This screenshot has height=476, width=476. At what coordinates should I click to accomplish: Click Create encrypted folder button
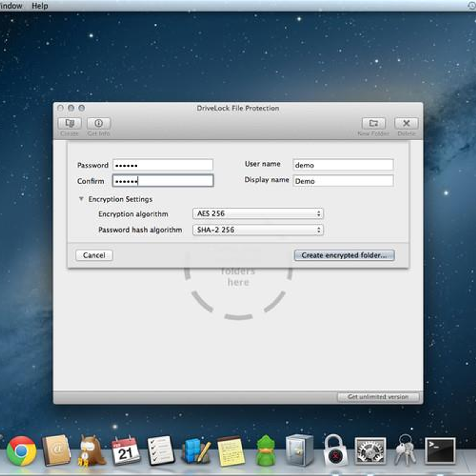344,255
